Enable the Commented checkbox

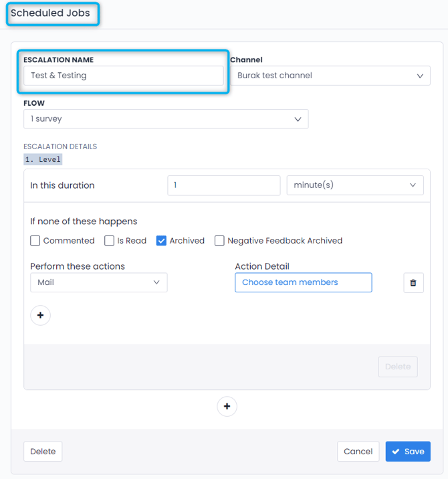(x=35, y=241)
